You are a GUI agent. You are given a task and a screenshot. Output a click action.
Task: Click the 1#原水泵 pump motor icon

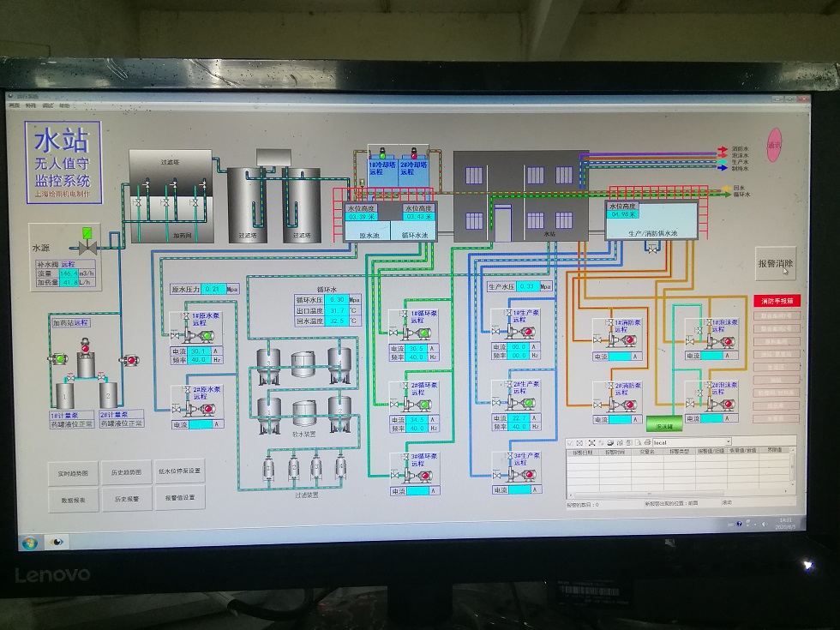click(x=200, y=336)
